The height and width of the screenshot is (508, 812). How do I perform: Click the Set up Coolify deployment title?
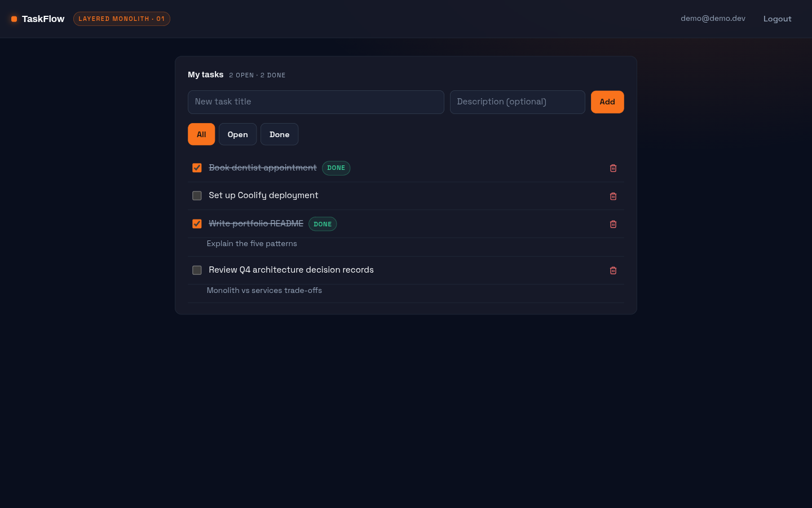[x=263, y=195]
